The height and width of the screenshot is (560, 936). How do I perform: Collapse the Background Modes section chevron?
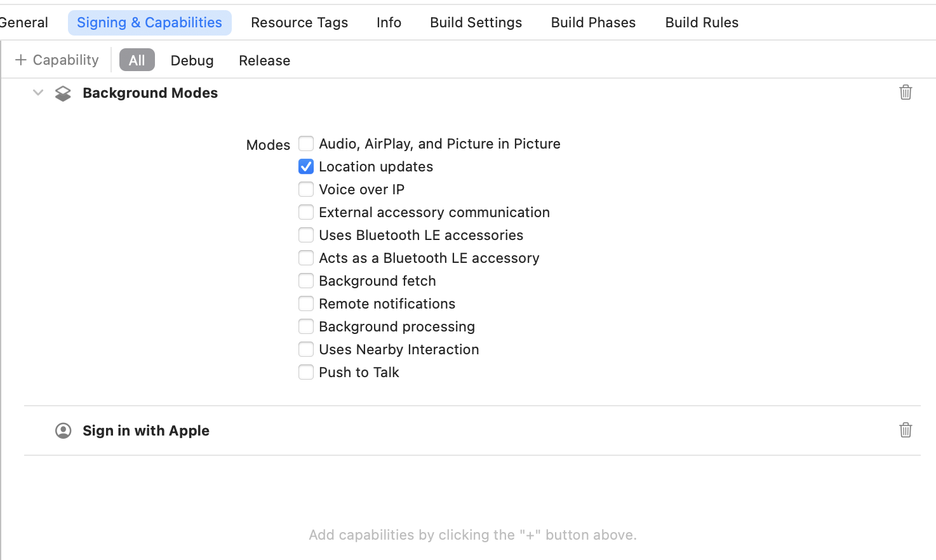[x=38, y=93]
